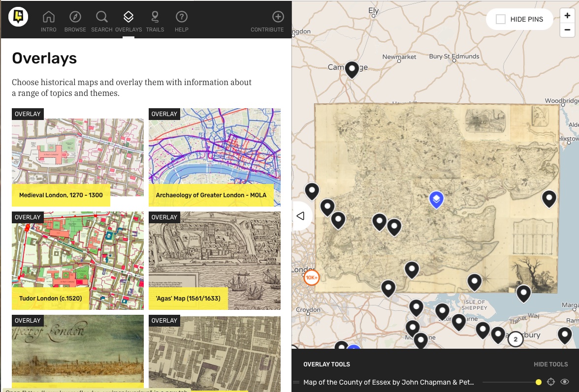Open Help via the question mark icon
The height and width of the screenshot is (392, 579).
point(181,16)
